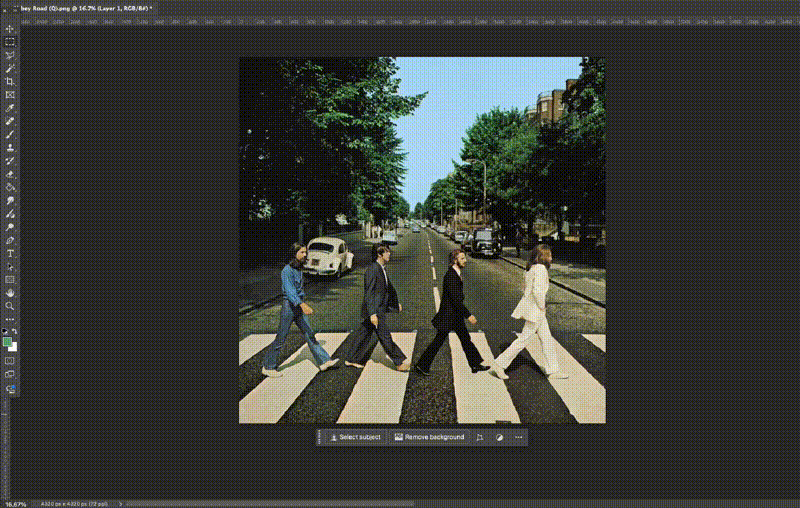The width and height of the screenshot is (800, 508).
Task: Select the Move tool
Action: [x=10, y=29]
